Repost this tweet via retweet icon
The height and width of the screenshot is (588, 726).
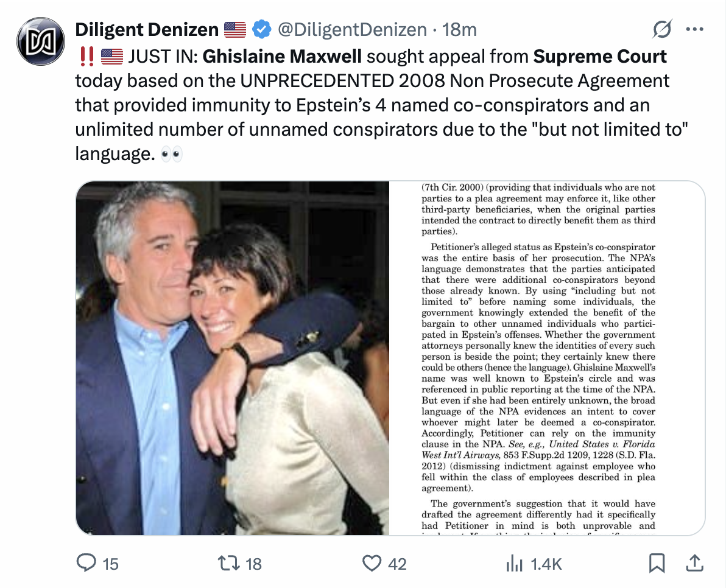tap(228, 564)
